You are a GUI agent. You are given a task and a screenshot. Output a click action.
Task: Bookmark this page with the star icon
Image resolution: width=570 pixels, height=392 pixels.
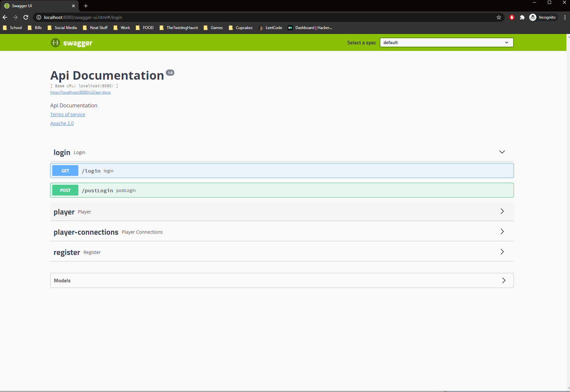tap(499, 17)
